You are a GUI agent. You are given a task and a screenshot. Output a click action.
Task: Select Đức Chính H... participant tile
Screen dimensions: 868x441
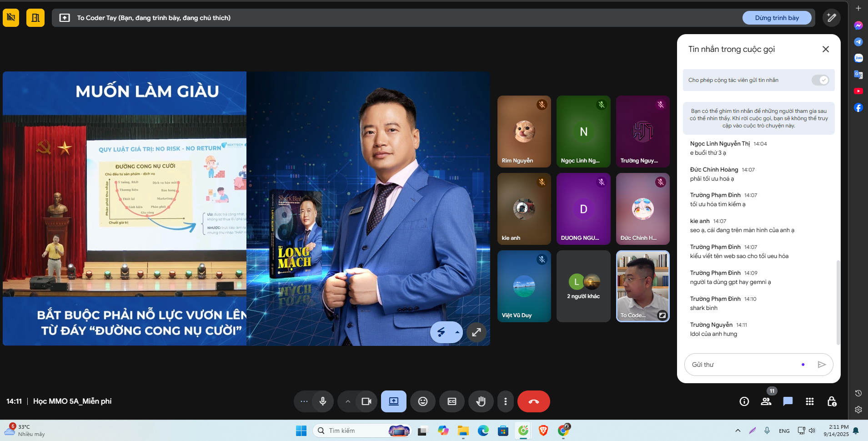(643, 209)
